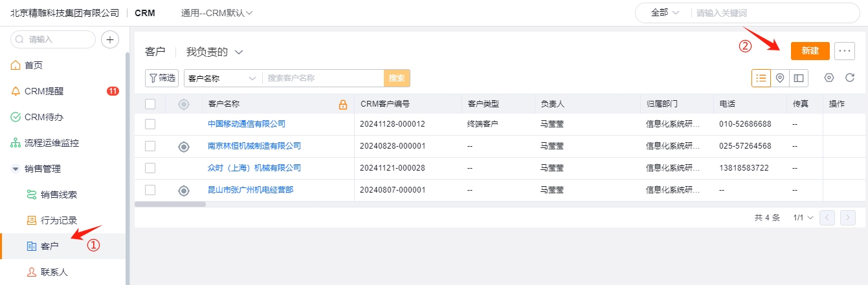Expand 我负责的 view selector

[214, 52]
